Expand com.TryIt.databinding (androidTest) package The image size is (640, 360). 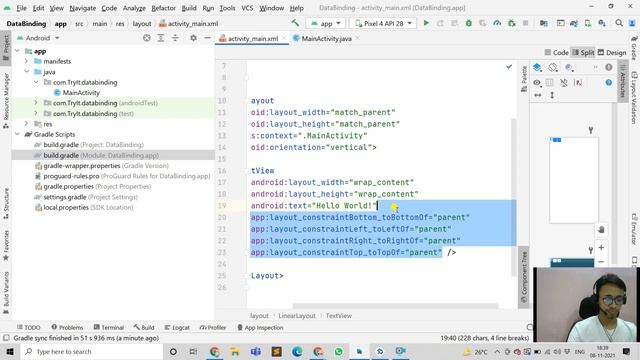36,103
